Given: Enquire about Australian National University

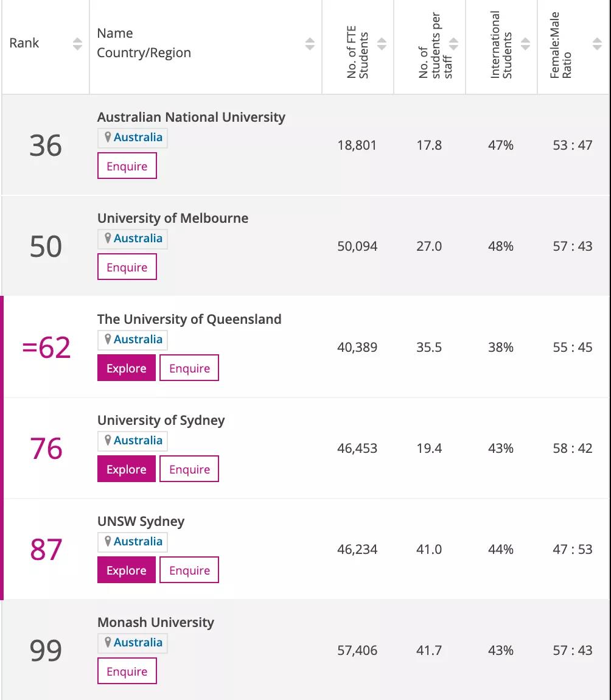Looking at the screenshot, I should (127, 166).
